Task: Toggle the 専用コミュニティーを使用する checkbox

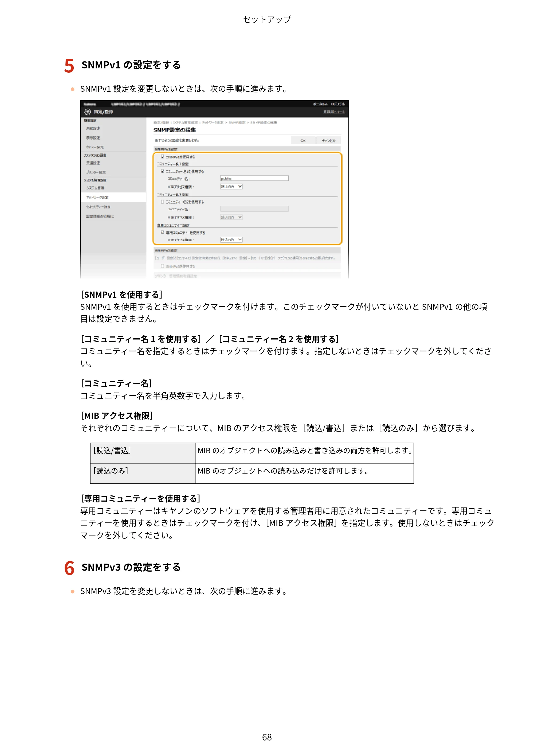Action: tap(162, 232)
